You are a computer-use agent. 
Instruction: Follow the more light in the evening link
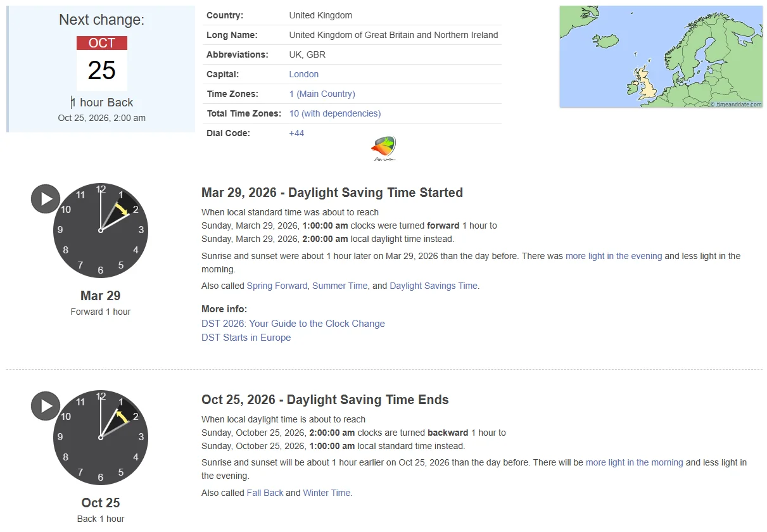tap(614, 256)
